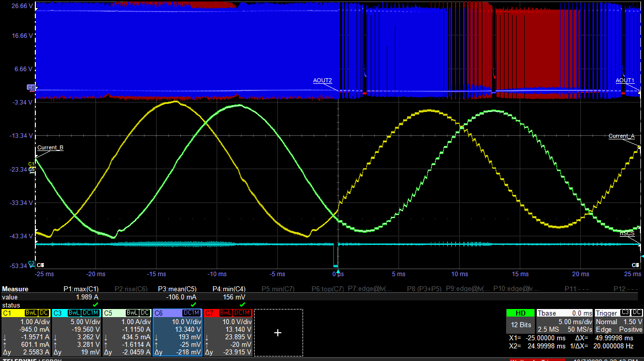Select the P3:mean(C5) measurement column
The image size is (644, 361).
pos(177,289)
